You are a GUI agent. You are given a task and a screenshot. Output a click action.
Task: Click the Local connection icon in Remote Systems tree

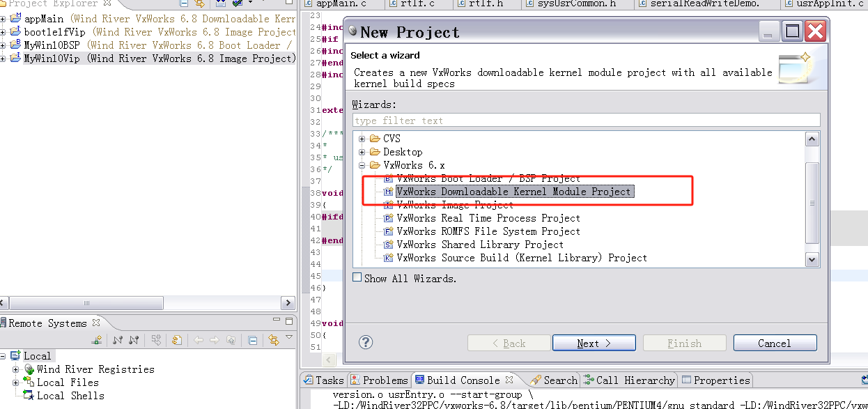pos(15,356)
